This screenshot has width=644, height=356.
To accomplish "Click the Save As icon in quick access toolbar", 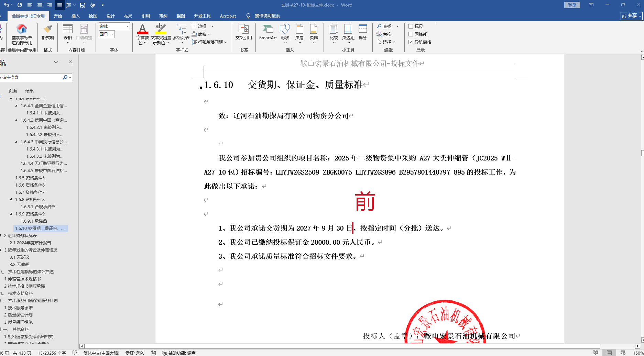I will (83, 5).
